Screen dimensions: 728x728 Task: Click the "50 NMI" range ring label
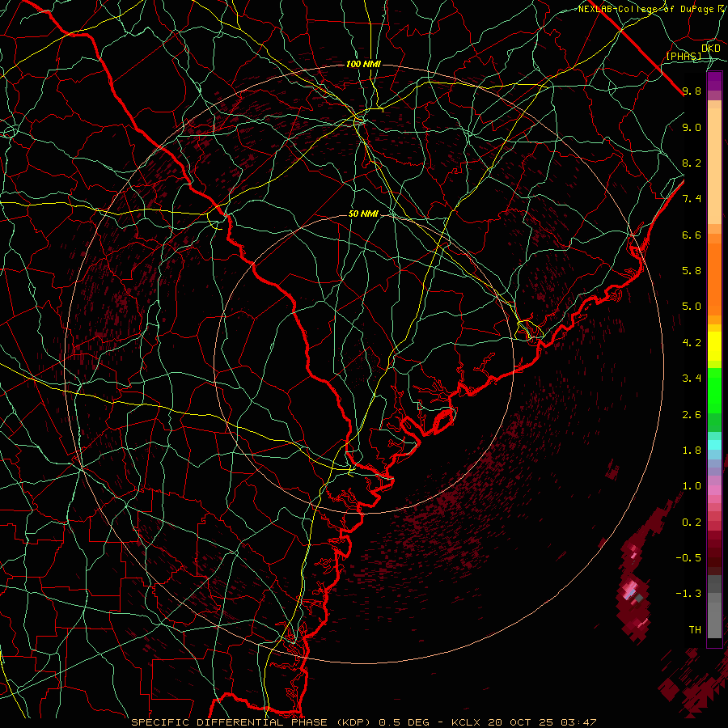363,214
